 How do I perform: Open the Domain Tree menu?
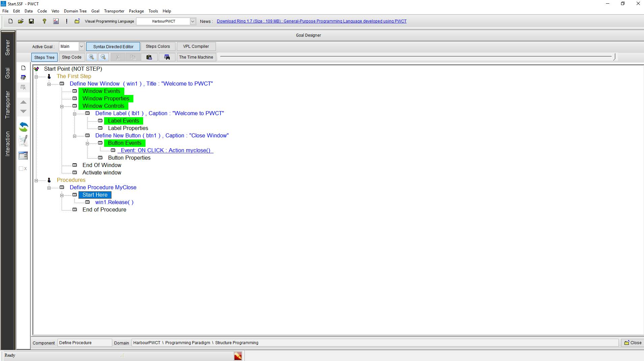click(x=75, y=11)
